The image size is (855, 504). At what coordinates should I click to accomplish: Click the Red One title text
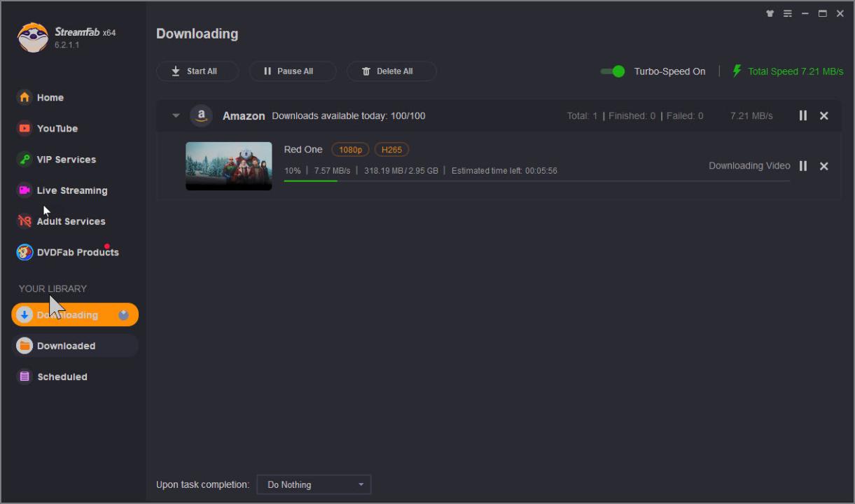[x=303, y=150]
